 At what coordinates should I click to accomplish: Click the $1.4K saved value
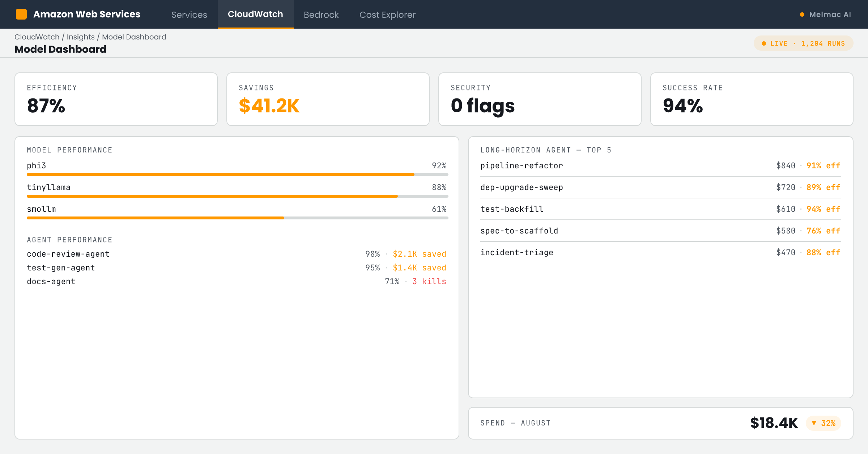point(420,268)
